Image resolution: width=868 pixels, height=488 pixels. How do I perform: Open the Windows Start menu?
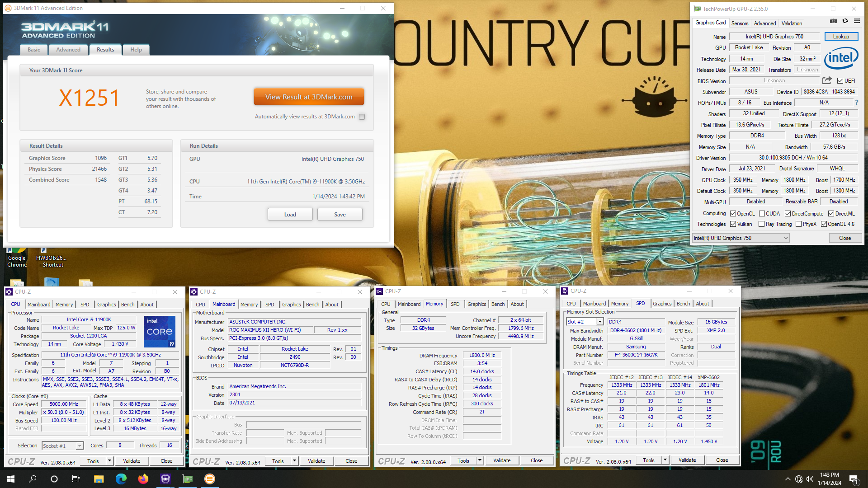[x=11, y=479]
